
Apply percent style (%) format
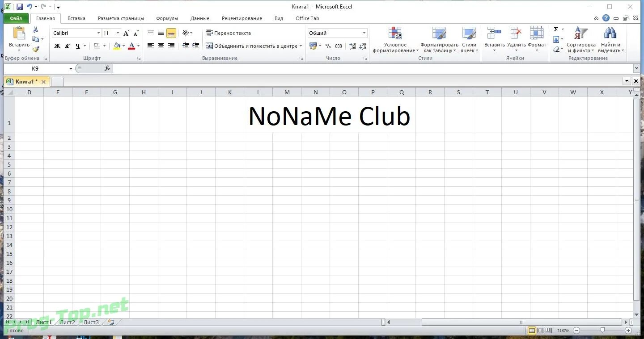(x=328, y=46)
